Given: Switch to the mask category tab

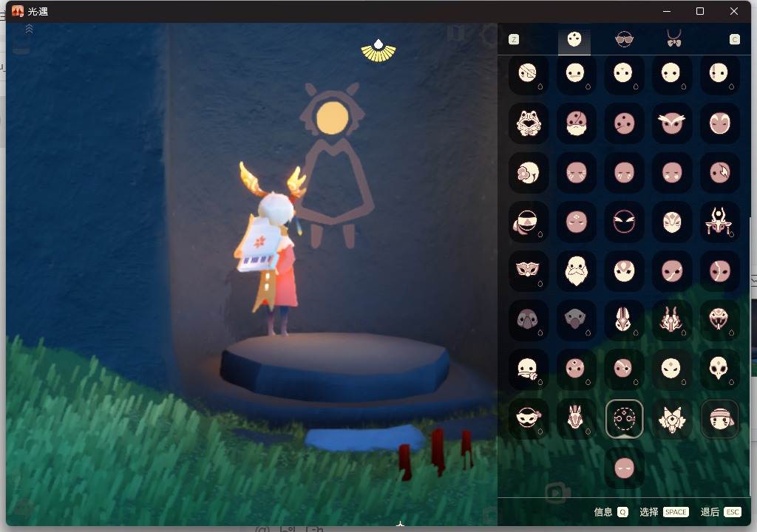Looking at the screenshot, I should 574,40.
